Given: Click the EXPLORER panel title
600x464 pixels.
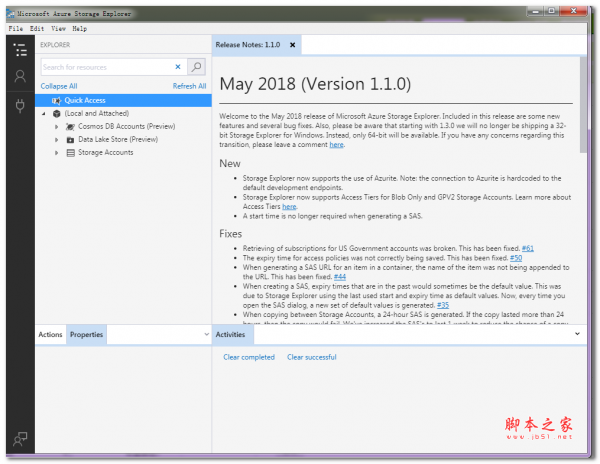Looking at the screenshot, I should pos(55,45).
